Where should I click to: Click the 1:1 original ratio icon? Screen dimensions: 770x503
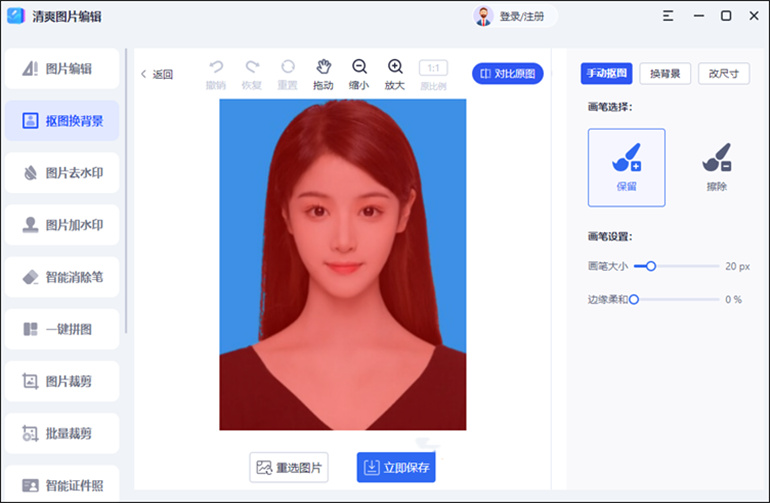(x=433, y=68)
